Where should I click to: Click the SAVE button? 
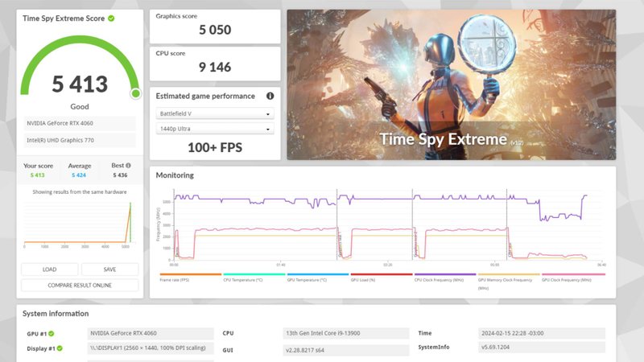point(109,269)
